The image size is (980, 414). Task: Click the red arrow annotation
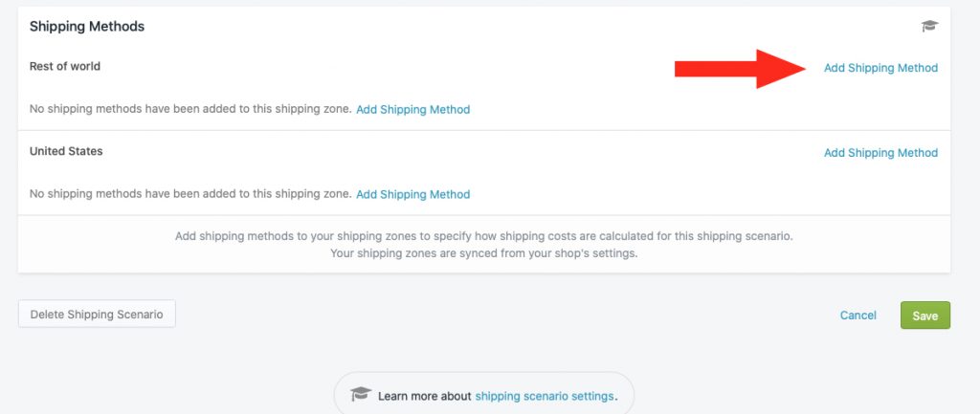[x=741, y=69]
